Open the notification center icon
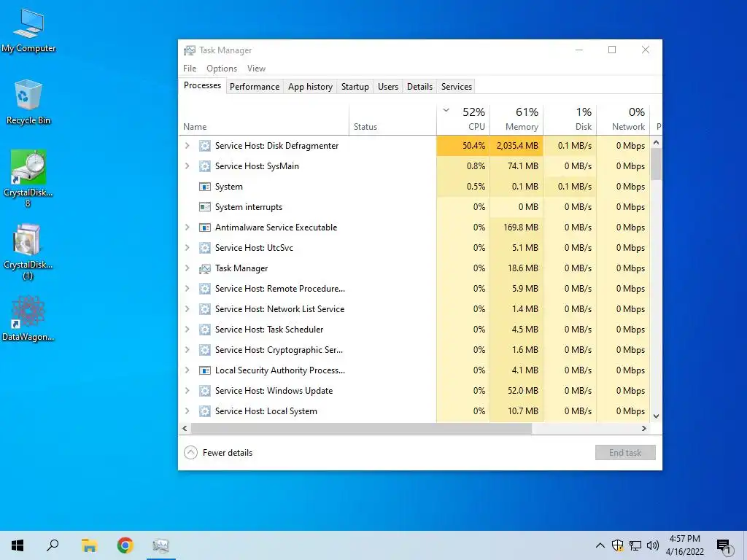 pos(724,547)
